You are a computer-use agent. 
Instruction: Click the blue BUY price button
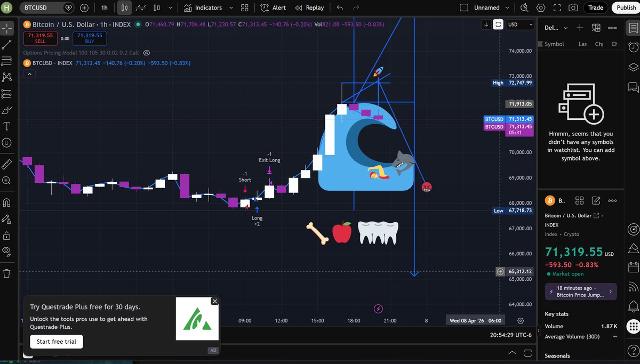click(89, 38)
